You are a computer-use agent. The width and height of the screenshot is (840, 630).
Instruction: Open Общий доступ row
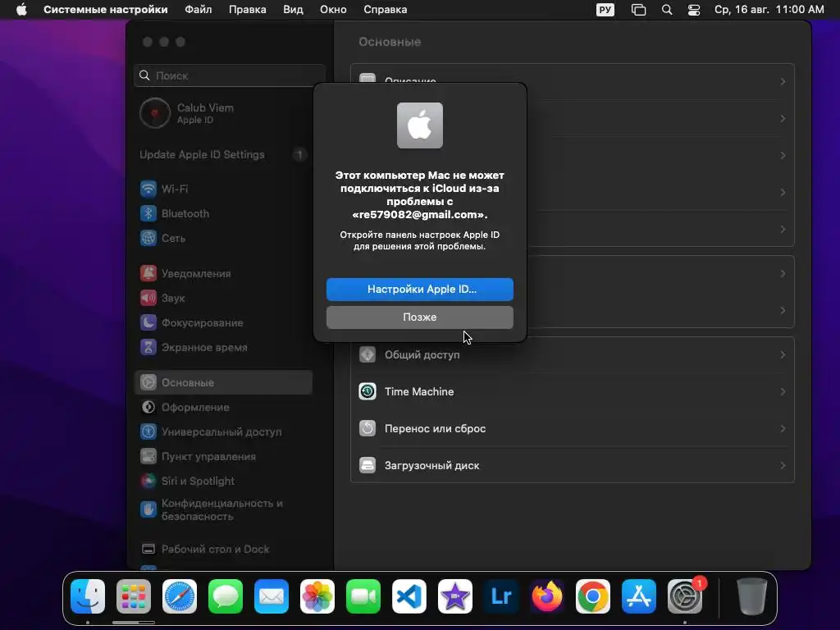coord(572,354)
